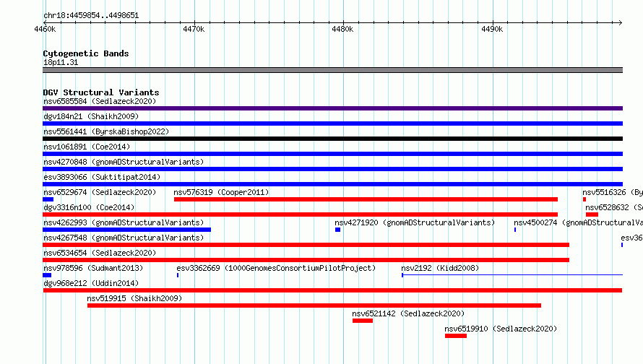The width and height of the screenshot is (643, 364).
Task: Click the 18p11.31 band label
Action: pos(61,62)
